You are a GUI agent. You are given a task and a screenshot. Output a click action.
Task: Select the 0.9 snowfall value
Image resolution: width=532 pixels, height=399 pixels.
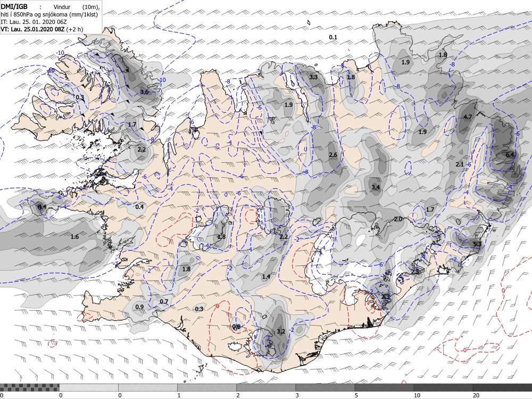pos(139,307)
